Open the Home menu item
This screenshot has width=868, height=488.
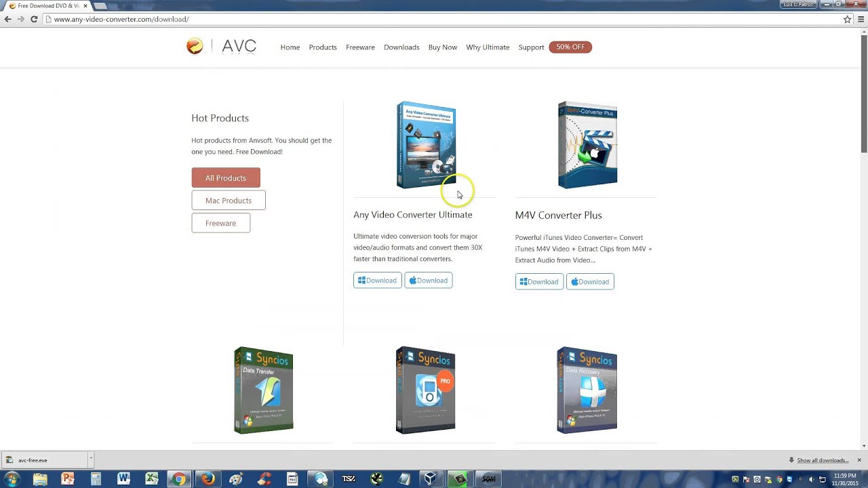[290, 47]
